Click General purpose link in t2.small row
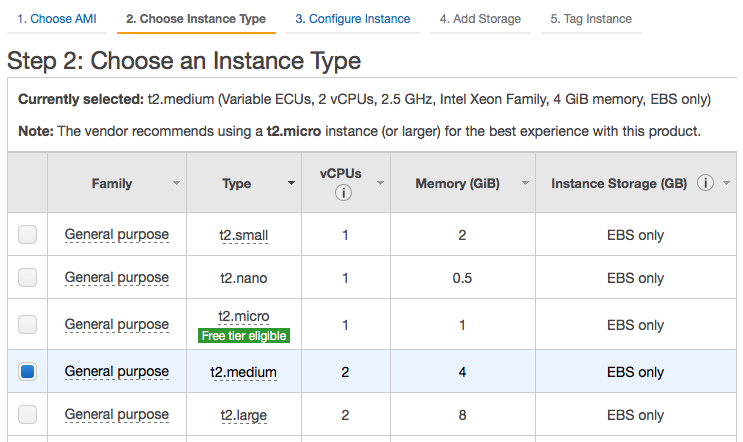Image resolution: width=743 pixels, height=442 pixels. [117, 235]
